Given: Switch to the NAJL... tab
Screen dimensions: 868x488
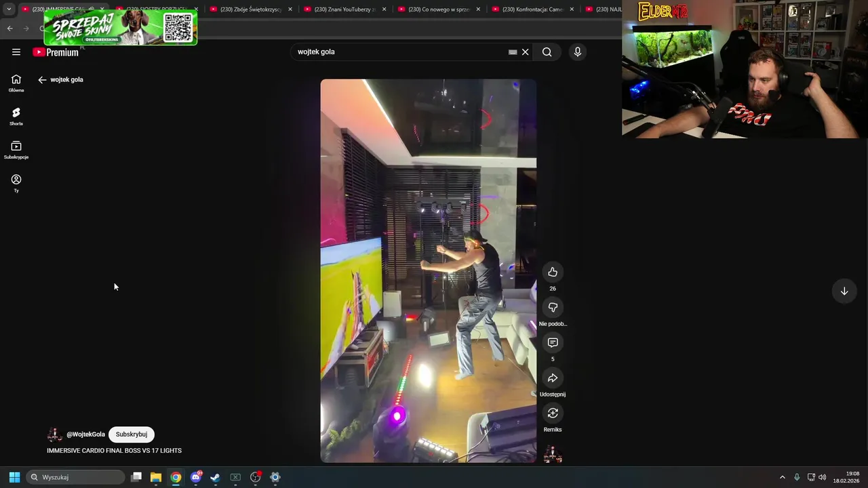Looking at the screenshot, I should click(604, 9).
